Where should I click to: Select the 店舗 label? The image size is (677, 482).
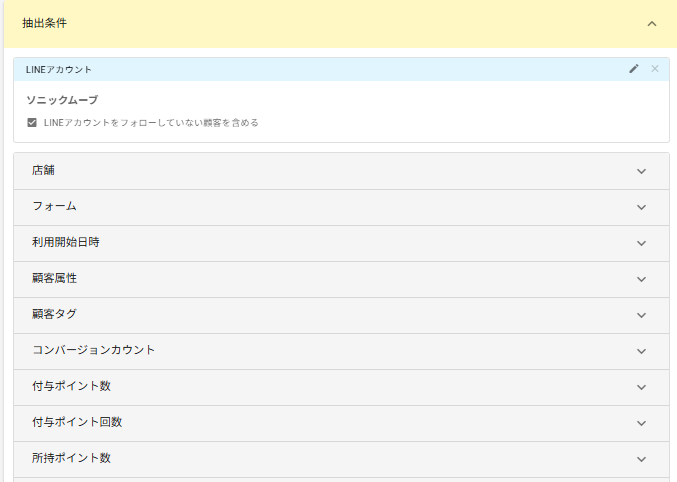click(x=44, y=171)
